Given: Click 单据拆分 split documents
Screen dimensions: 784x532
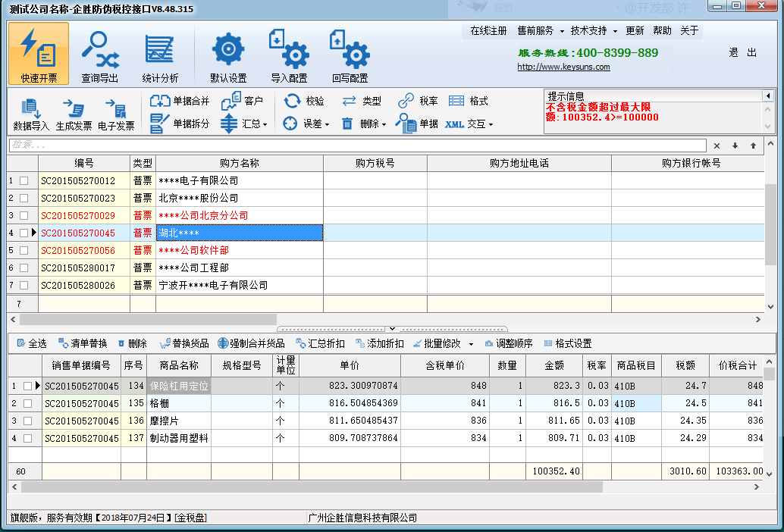Looking at the screenshot, I should point(180,124).
